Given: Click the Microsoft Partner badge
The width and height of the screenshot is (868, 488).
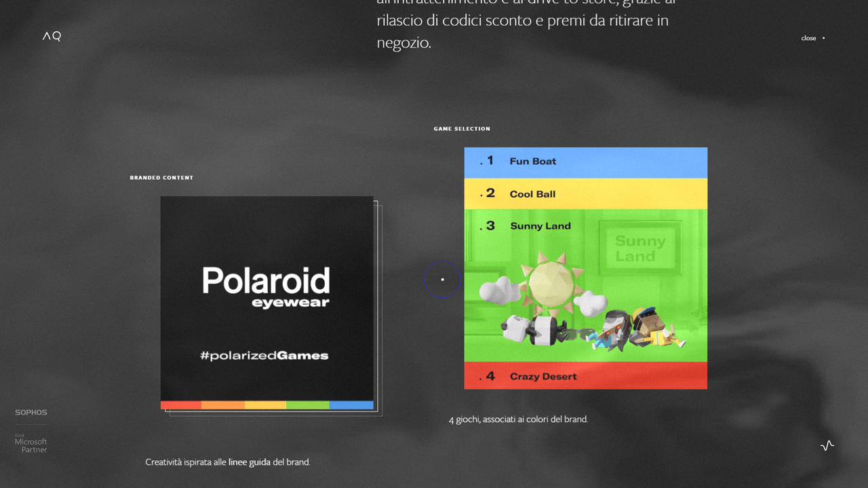Looking at the screenshot, I should coord(31,443).
